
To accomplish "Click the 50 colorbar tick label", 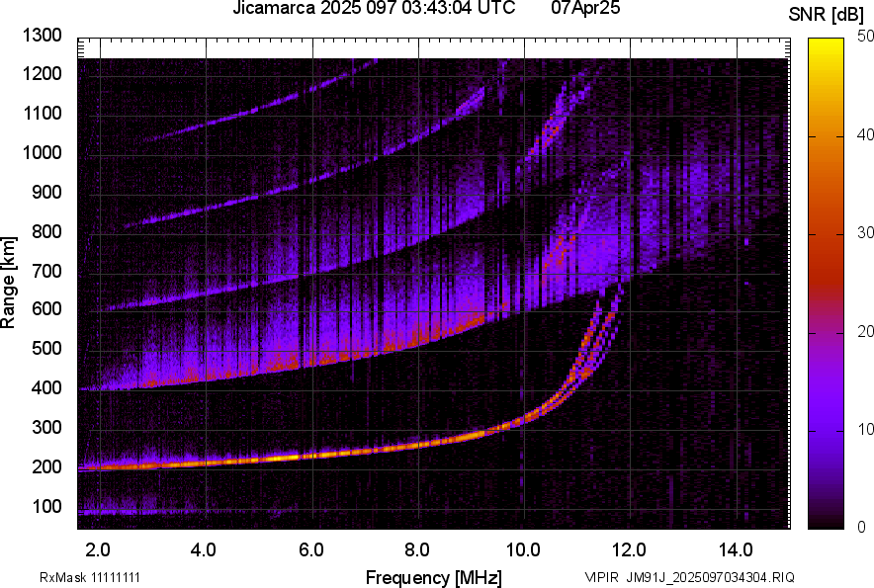I will [x=866, y=37].
